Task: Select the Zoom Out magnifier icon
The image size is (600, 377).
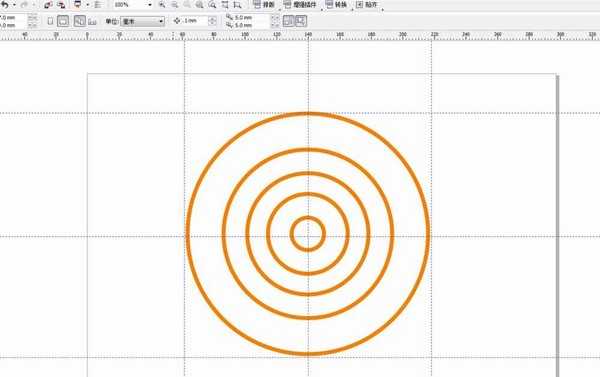Action: (x=174, y=5)
